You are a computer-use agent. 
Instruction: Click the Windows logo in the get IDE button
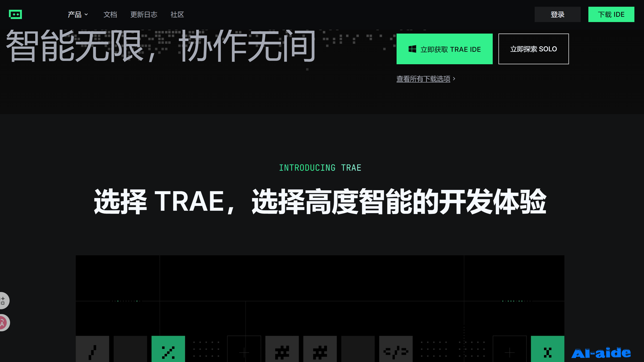point(412,49)
